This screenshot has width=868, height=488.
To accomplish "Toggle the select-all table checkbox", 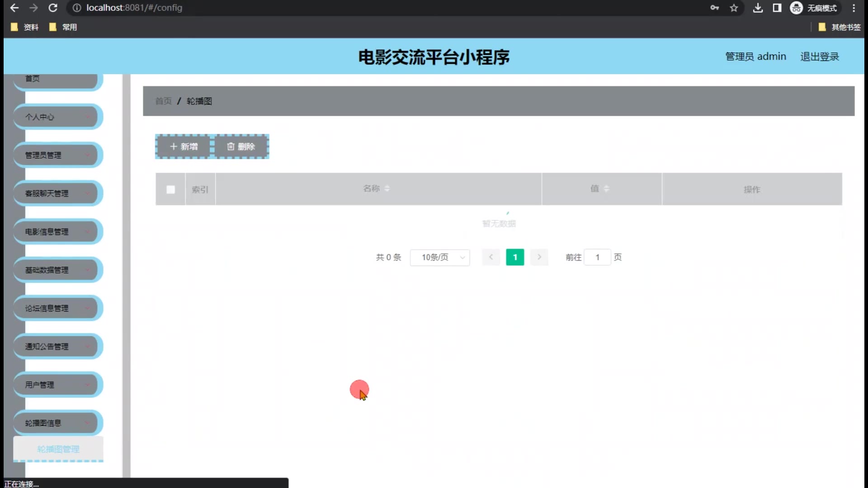I will pos(170,189).
